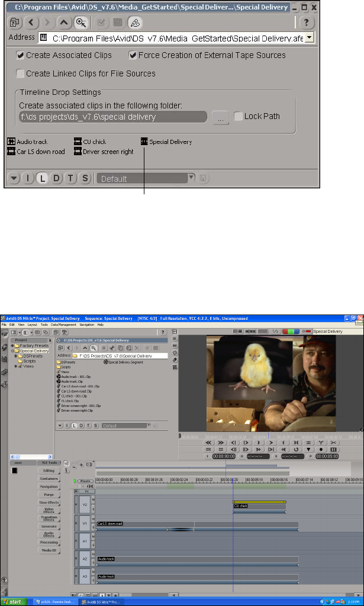Screen dimensions: 364x606
Task: Select Car LS down road clip in top browser
Action: pyautogui.click(x=36, y=152)
